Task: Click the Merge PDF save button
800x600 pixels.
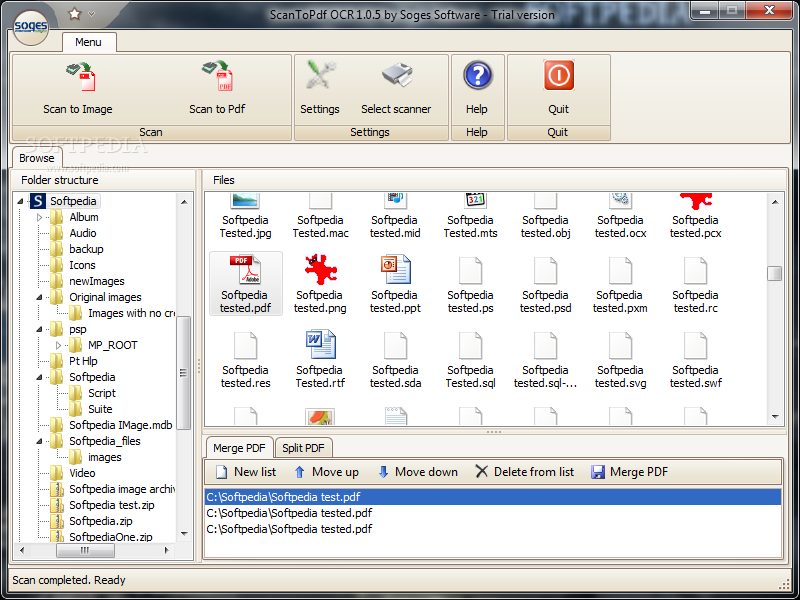Action: tap(629, 472)
